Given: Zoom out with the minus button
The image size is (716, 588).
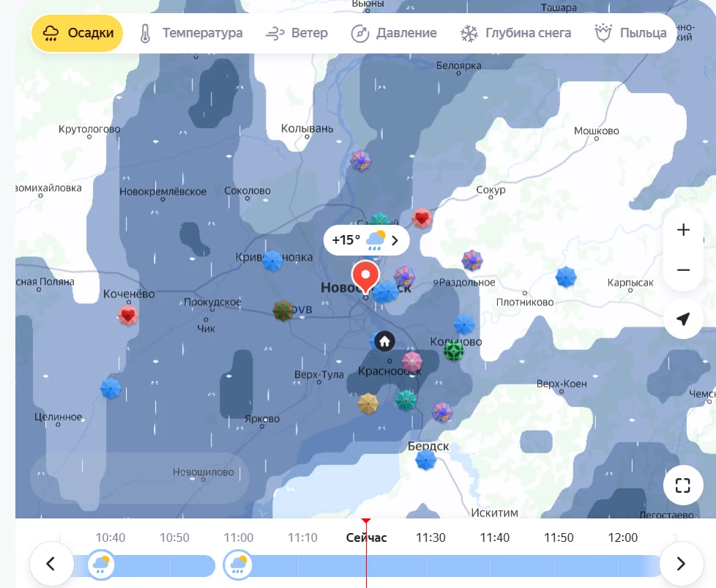Looking at the screenshot, I should [x=683, y=270].
